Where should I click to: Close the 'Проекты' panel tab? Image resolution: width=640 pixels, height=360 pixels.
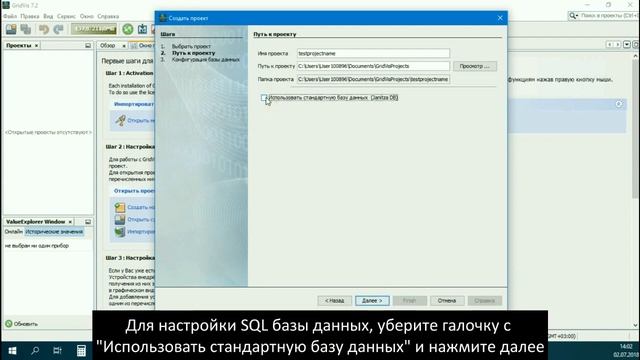(36, 46)
